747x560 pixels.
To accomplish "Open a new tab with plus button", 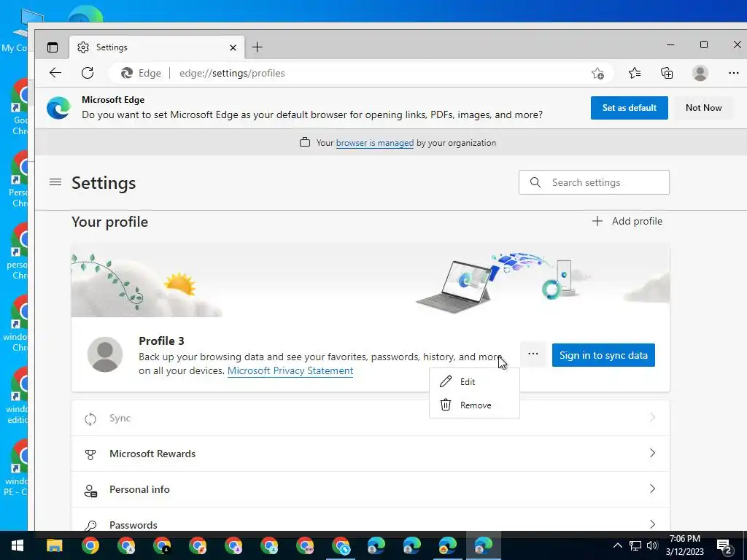I will (x=257, y=47).
